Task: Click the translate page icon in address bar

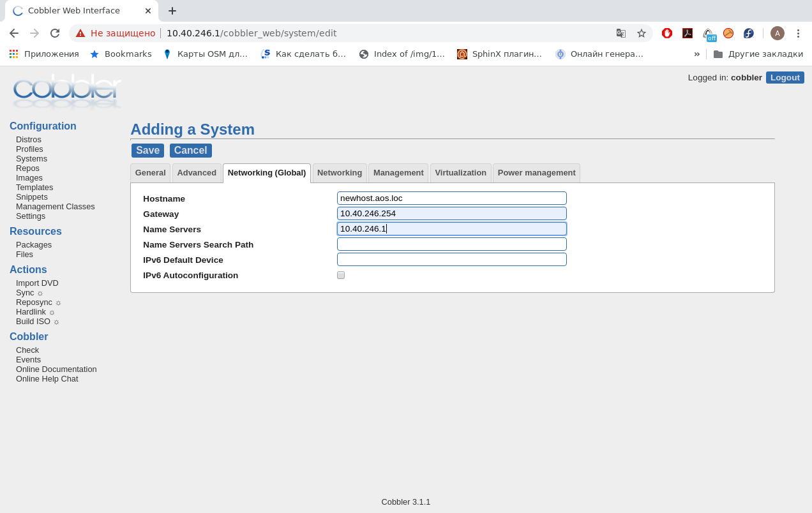Action: [x=620, y=33]
